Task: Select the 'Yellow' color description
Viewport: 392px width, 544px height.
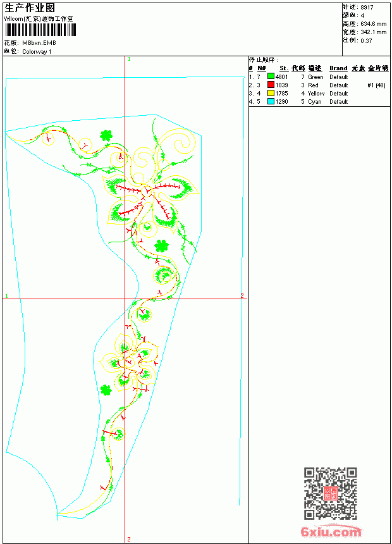Action: coord(316,94)
